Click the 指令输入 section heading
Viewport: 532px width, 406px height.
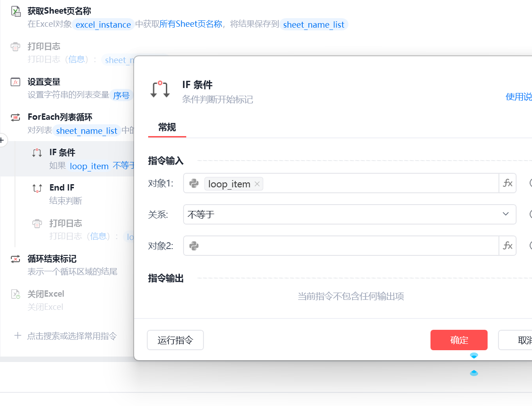tap(166, 161)
